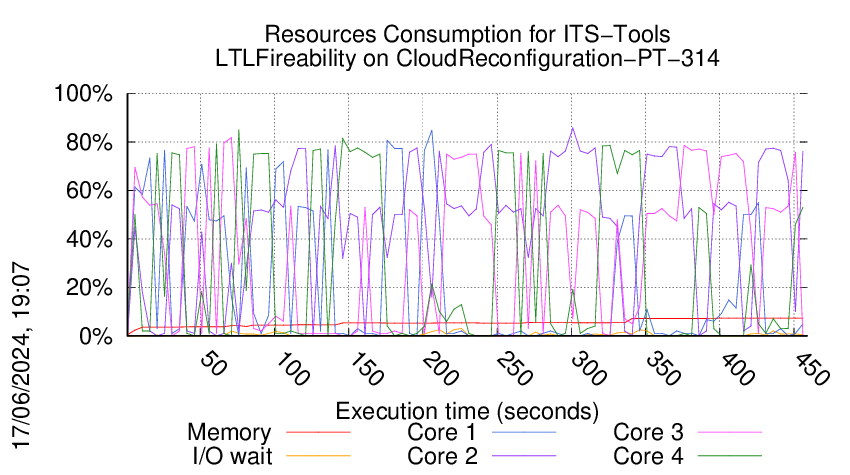Screen dimensions: 850x475
Task: Click the 40% y-axis label
Action: [89, 239]
